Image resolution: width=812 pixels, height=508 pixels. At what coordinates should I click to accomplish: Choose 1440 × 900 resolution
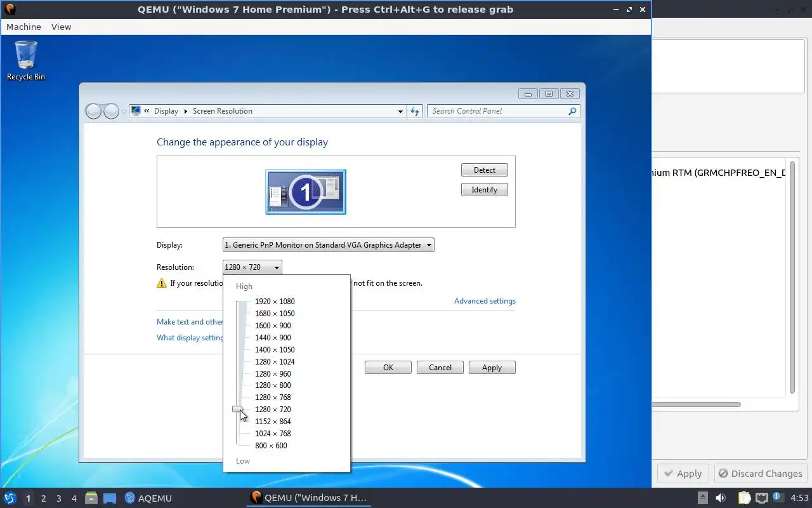tap(273, 338)
